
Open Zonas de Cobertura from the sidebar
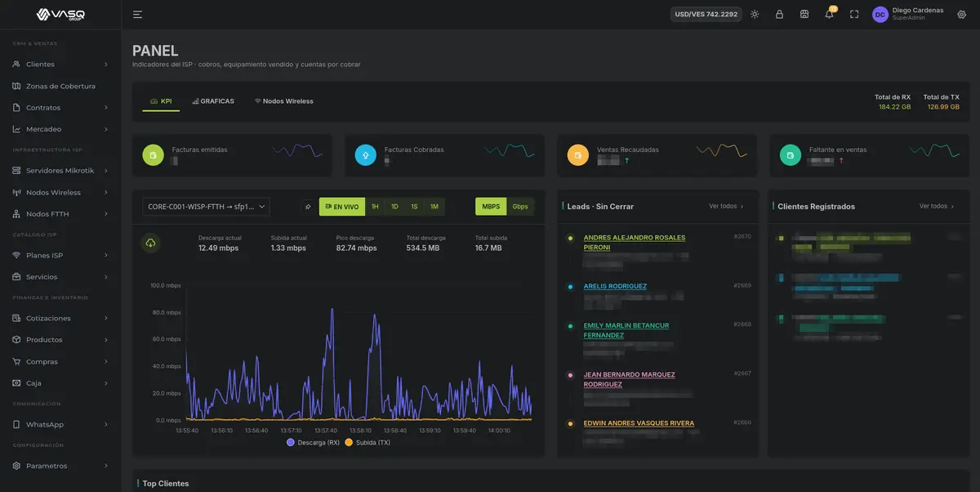click(x=60, y=86)
